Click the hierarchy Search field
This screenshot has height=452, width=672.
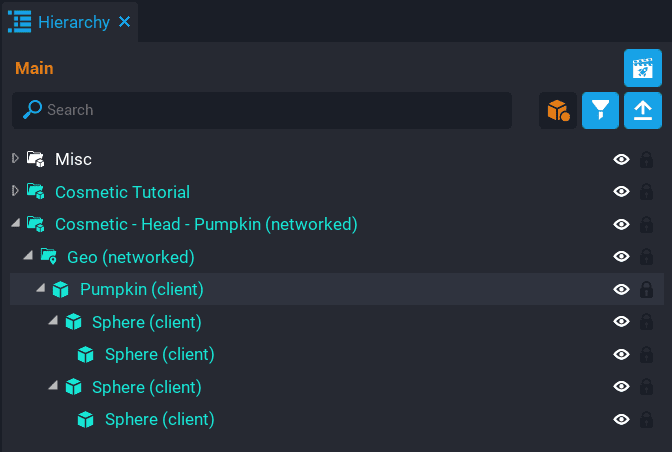click(270, 110)
